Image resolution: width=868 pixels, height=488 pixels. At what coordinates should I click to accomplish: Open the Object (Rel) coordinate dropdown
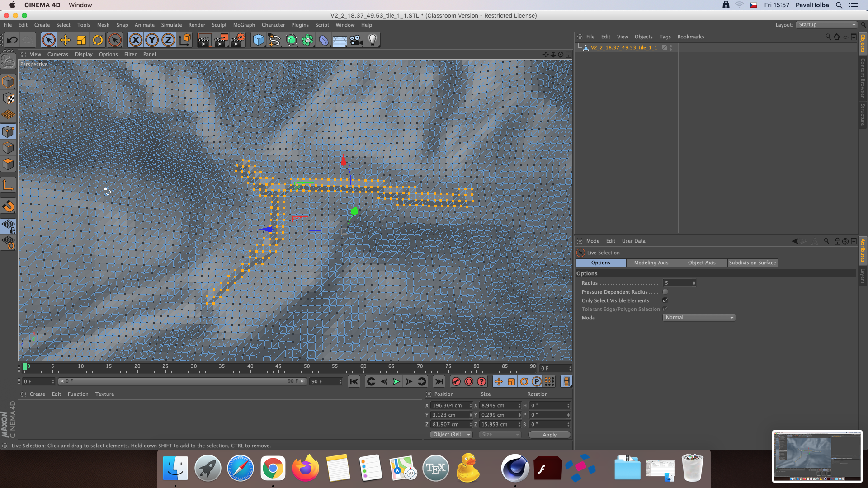[451, 435]
